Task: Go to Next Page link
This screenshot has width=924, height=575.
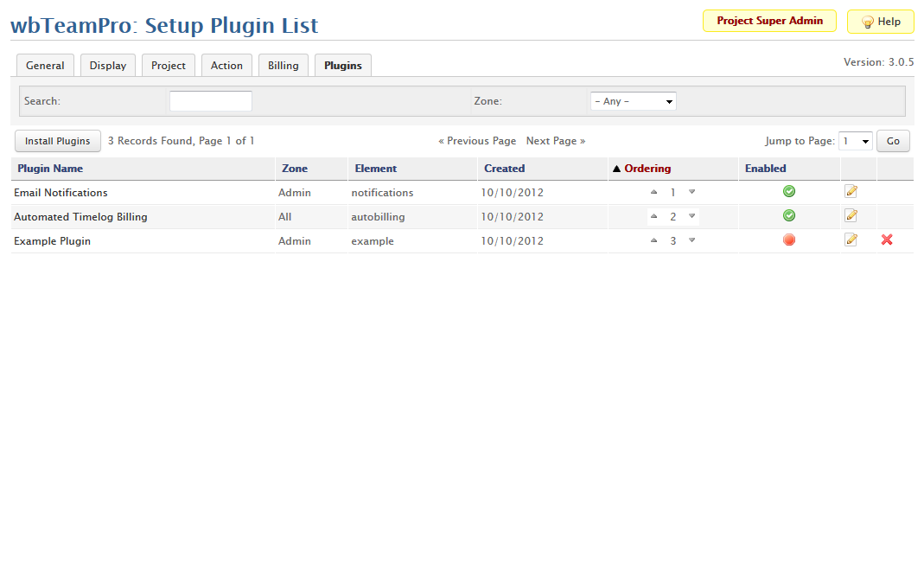Action: click(x=555, y=141)
